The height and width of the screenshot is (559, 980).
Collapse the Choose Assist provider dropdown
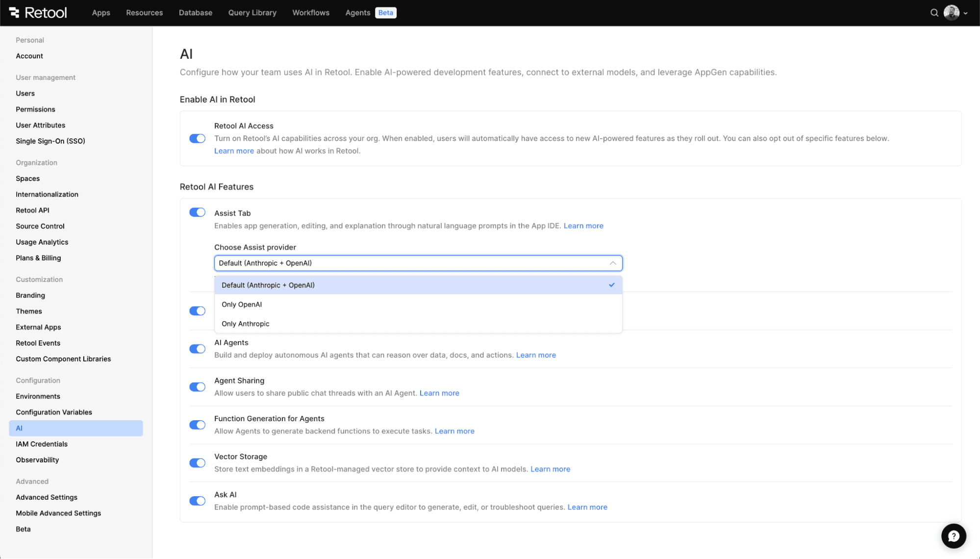coord(612,263)
